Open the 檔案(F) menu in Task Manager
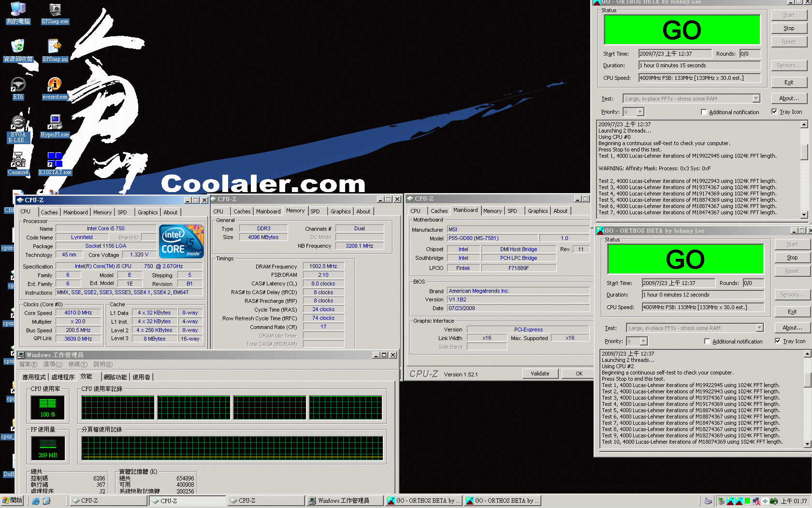 [x=28, y=364]
